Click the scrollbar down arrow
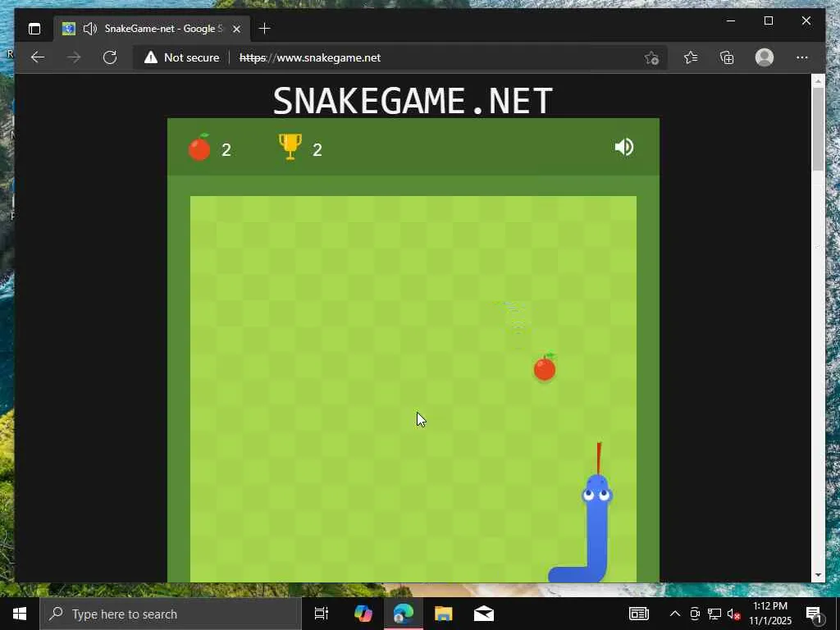The width and height of the screenshot is (840, 630). click(818, 575)
